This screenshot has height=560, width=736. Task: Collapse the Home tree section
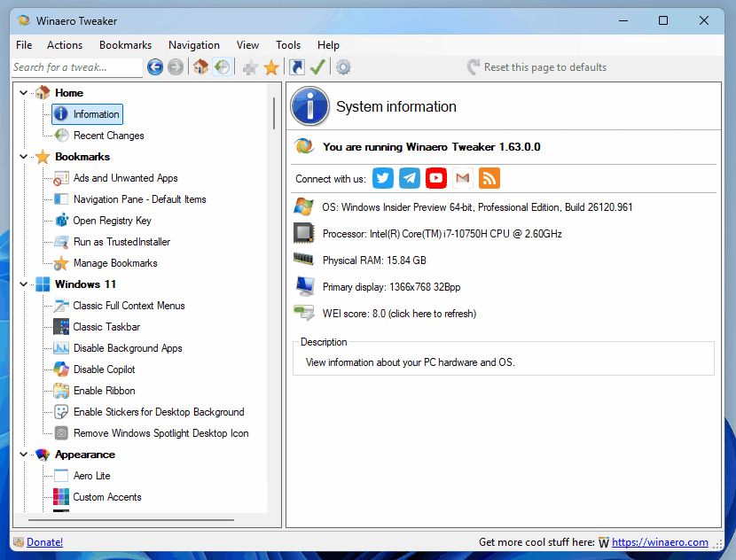[x=24, y=93]
